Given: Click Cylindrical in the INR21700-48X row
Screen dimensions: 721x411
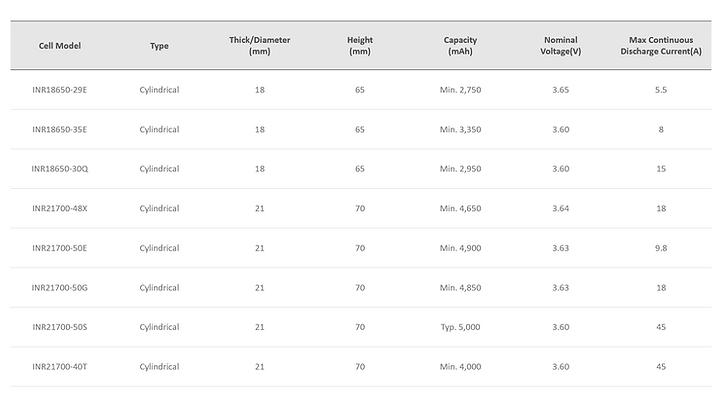Looking at the screenshot, I should (159, 208).
